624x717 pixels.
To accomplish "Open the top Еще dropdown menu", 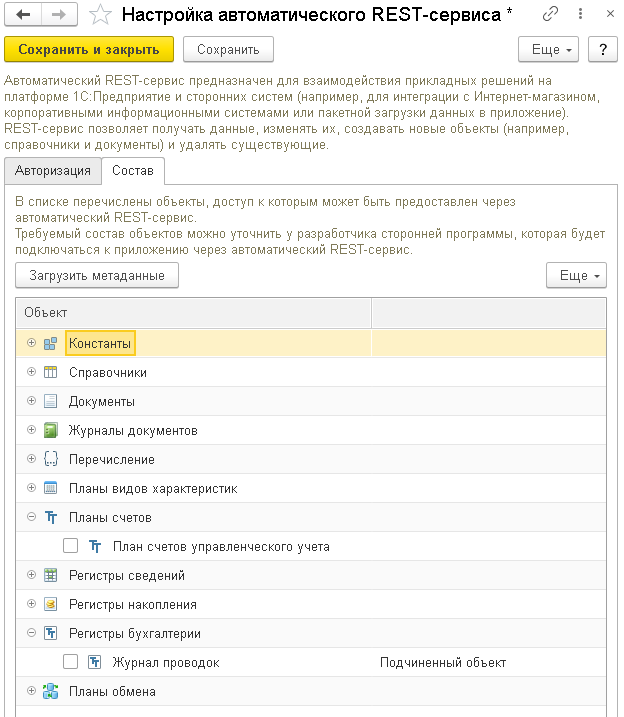I will [x=548, y=49].
